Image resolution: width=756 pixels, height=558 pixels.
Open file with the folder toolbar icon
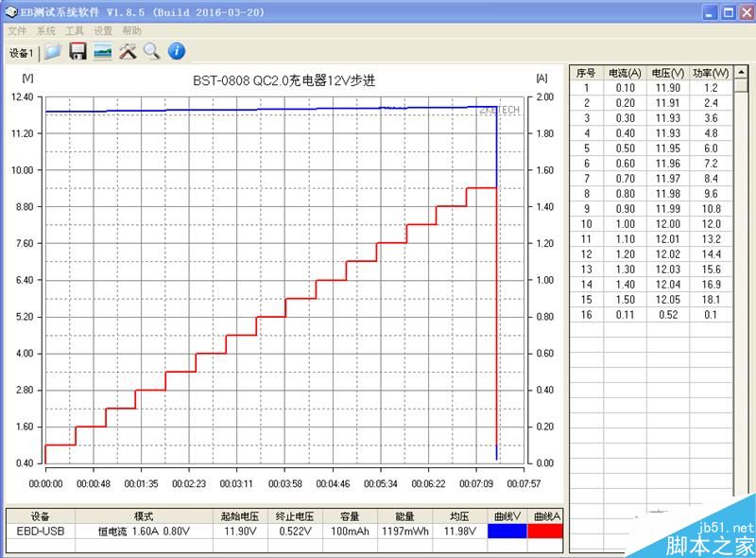pos(53,51)
